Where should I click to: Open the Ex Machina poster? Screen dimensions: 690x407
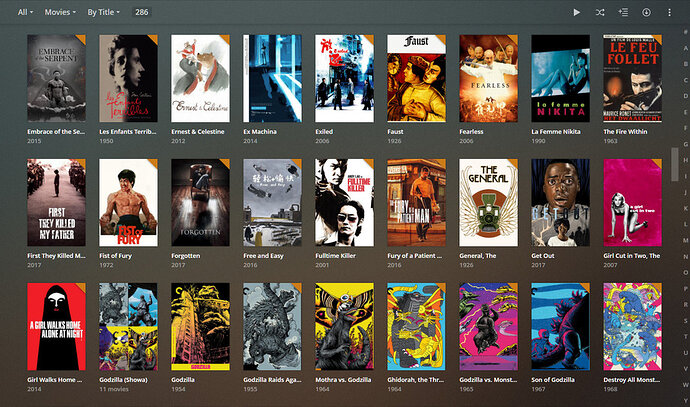tap(272, 78)
